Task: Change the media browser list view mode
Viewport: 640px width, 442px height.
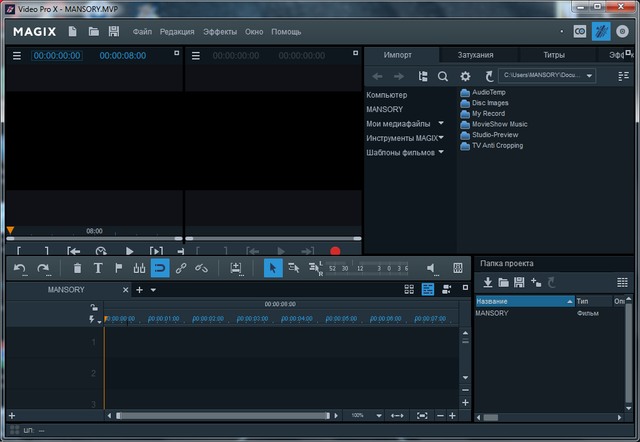Action: point(623,76)
